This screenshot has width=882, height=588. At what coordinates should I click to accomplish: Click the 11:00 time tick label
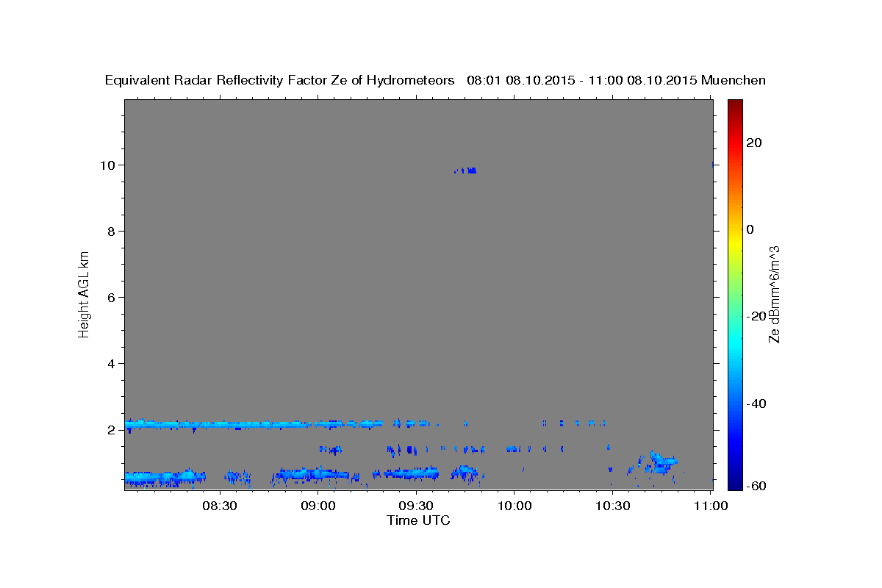pyautogui.click(x=710, y=506)
